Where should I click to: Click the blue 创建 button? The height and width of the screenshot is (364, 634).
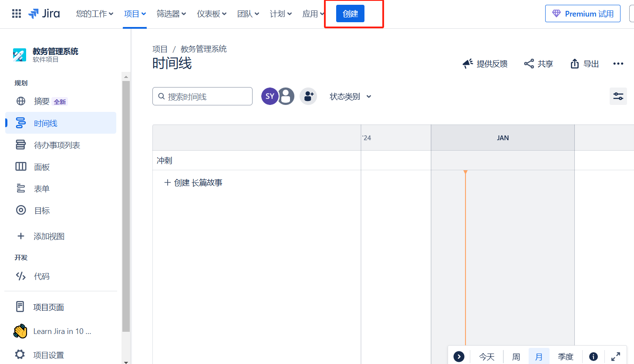point(350,14)
